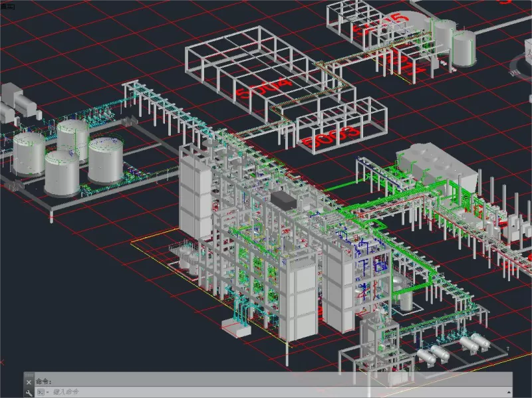
Task: Select the red 5003 label
Action: pyautogui.click(x=331, y=136)
